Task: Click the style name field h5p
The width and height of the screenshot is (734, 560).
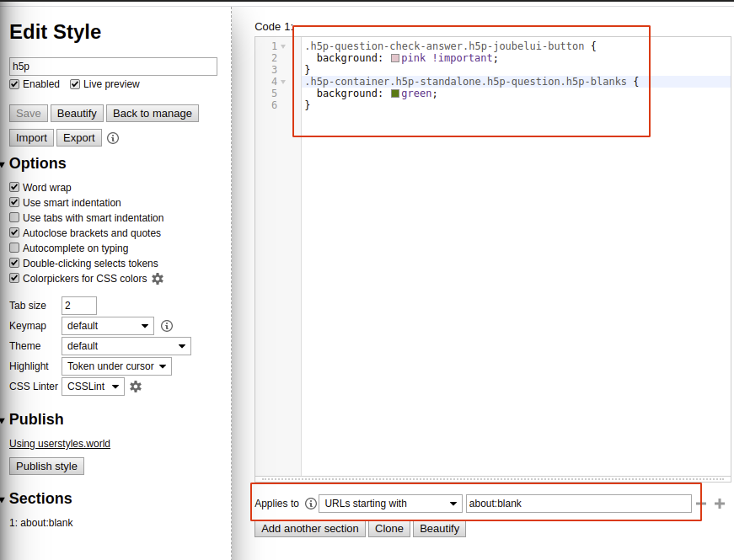Action: [x=113, y=67]
